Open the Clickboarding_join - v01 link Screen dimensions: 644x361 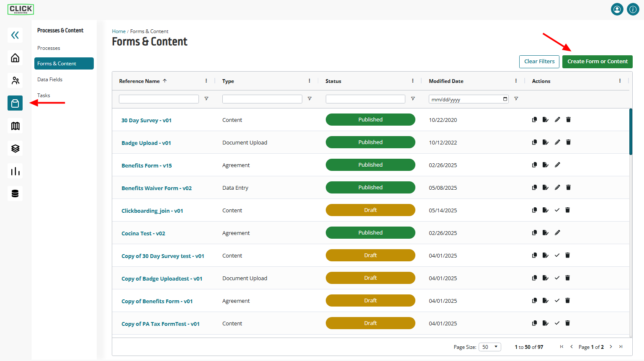152,211
